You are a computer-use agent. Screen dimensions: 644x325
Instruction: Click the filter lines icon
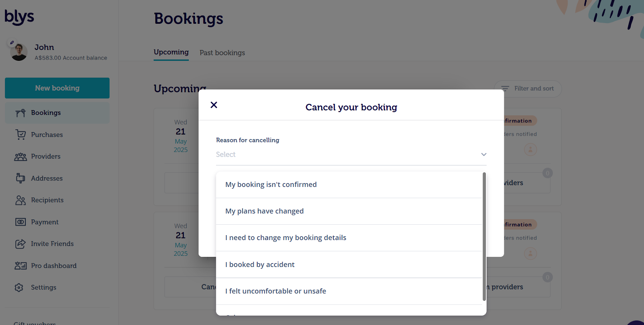pos(505,89)
